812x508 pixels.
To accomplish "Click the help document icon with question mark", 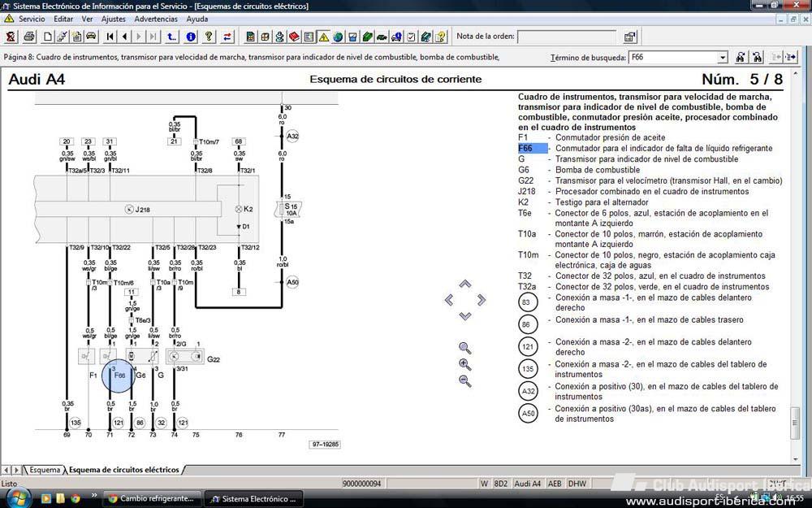I will (x=441, y=37).
